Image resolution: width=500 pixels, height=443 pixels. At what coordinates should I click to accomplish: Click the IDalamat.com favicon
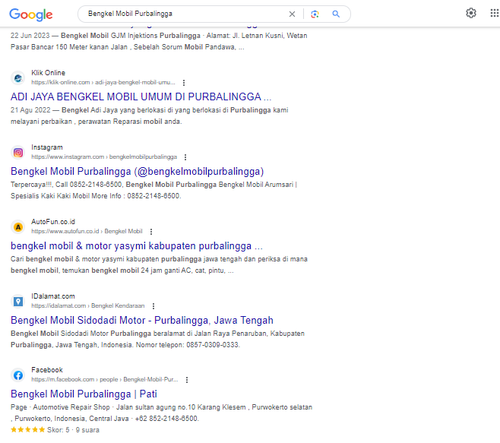(x=18, y=301)
